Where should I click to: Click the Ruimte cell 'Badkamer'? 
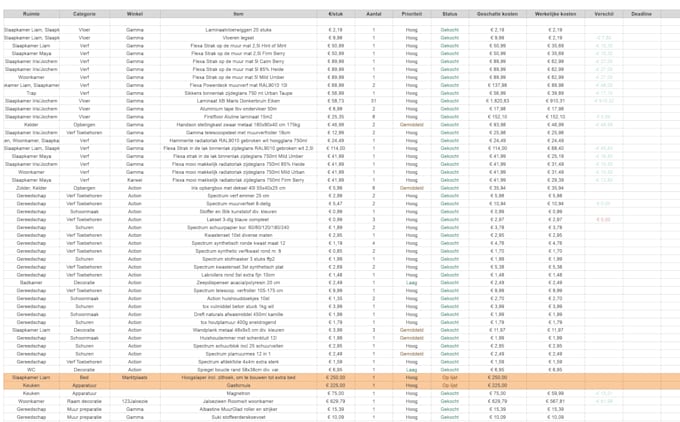[31, 282]
